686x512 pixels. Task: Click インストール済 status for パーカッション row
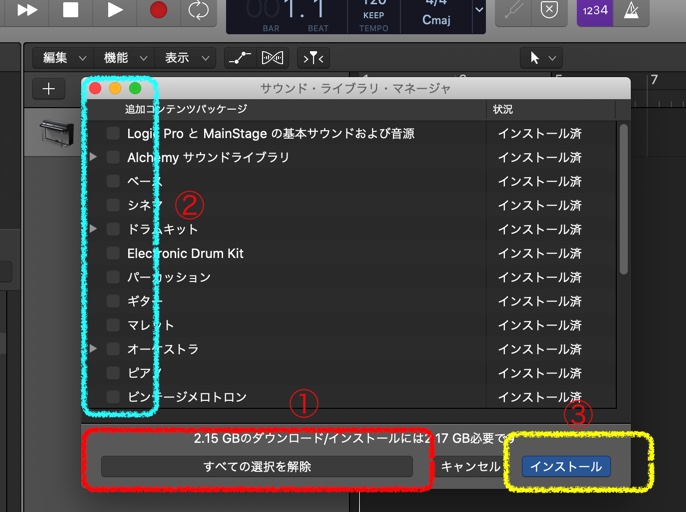pos(540,277)
